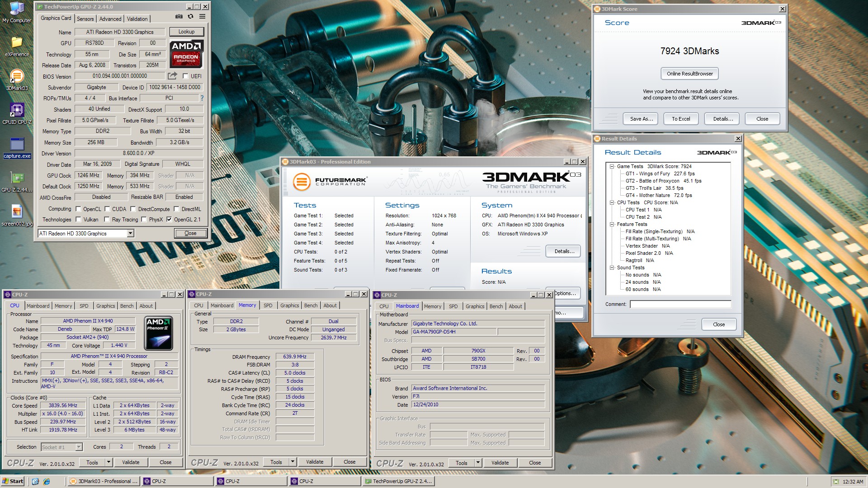Click the 3DMark Score window title icon
Viewport: 868px width, 488px height.
pyautogui.click(x=597, y=9)
